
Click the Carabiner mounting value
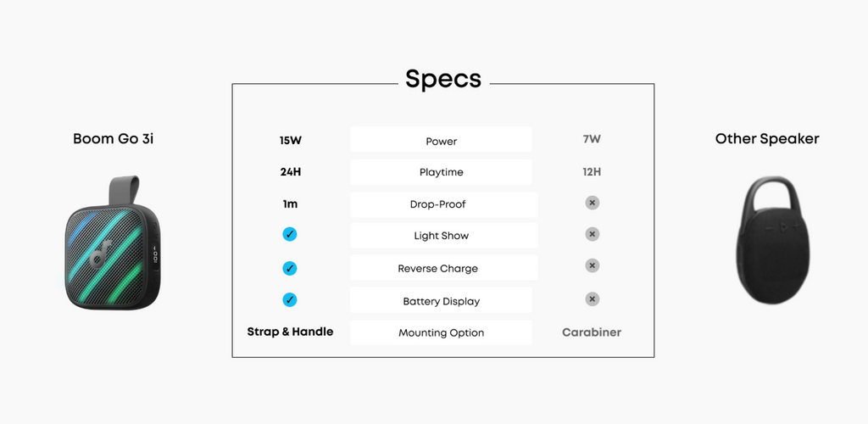592,332
